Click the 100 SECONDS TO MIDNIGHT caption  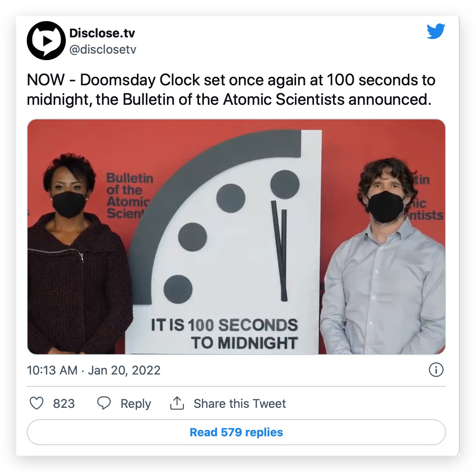pos(225,334)
